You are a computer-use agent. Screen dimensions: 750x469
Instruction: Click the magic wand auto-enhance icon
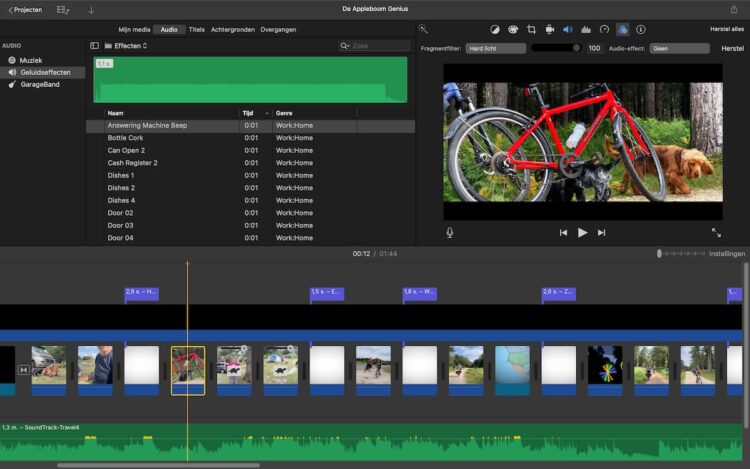(424, 30)
